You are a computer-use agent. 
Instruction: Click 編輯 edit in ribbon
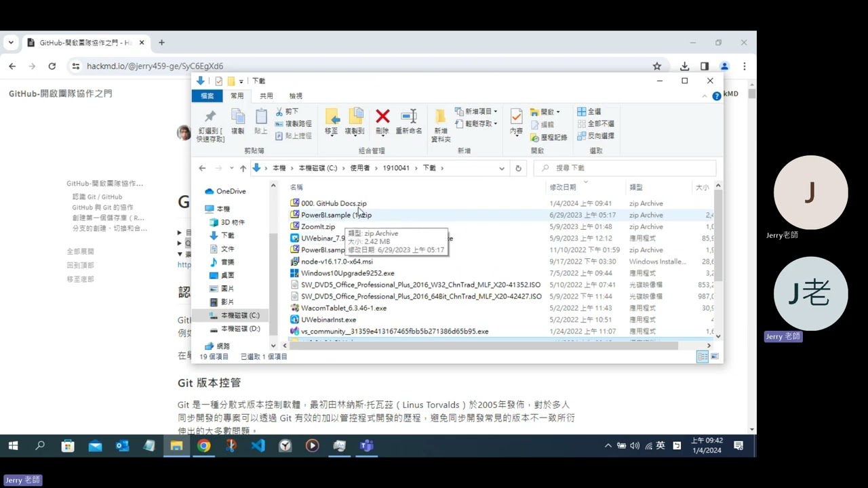coord(542,125)
